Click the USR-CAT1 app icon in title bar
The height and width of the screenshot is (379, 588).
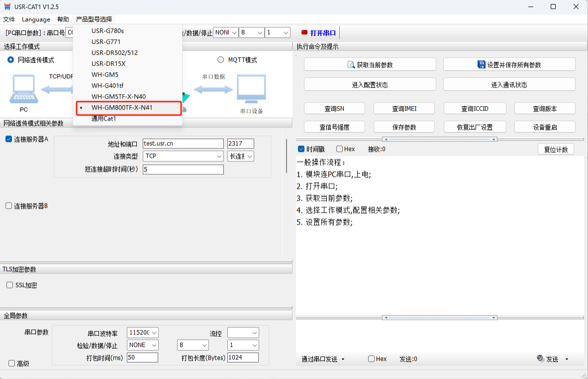click(x=7, y=6)
